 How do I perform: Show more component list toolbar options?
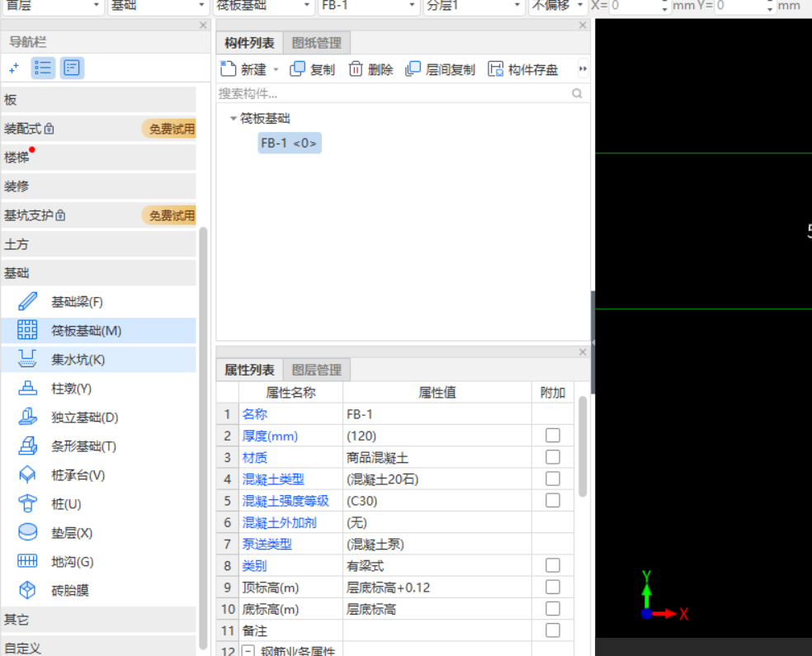coord(583,68)
